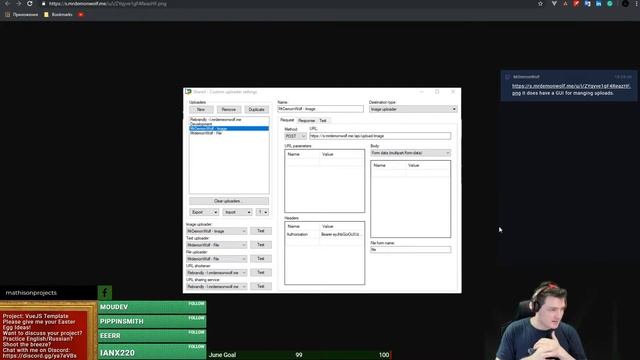Switch to the Test tab
Viewport: 640px width, 360px height.
click(x=323, y=120)
